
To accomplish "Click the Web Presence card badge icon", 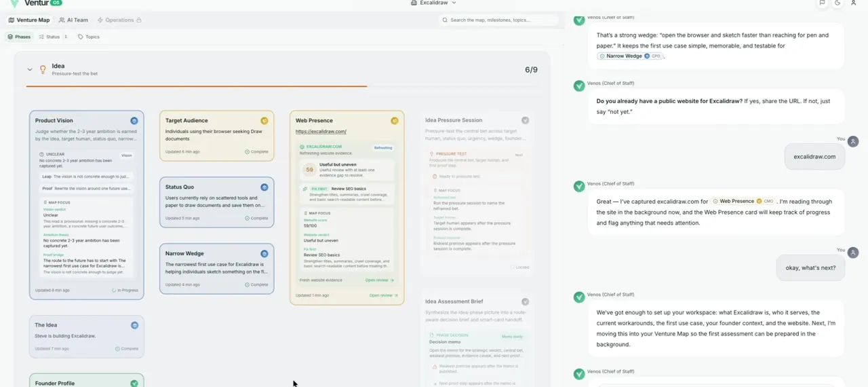I will click(x=395, y=121).
